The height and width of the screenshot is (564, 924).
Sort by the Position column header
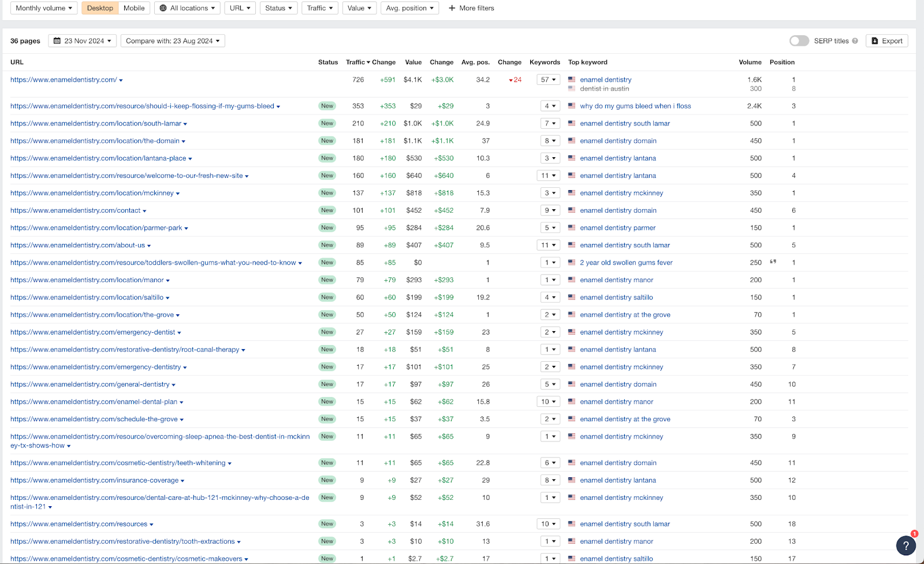(782, 62)
